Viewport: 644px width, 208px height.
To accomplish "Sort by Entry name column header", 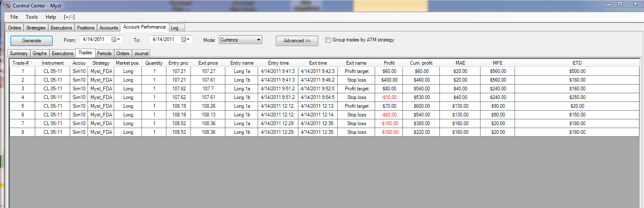I will click(242, 63).
